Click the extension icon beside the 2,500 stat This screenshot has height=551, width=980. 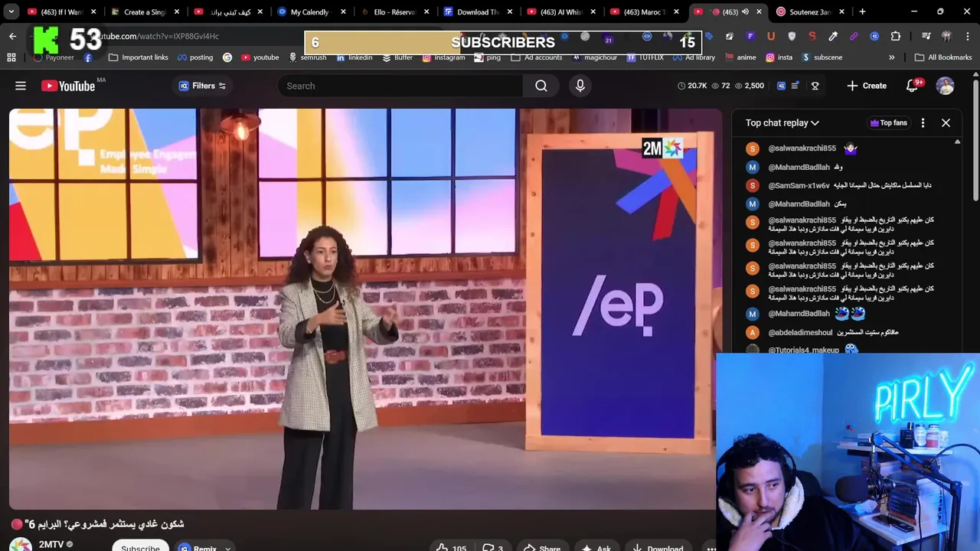781,86
